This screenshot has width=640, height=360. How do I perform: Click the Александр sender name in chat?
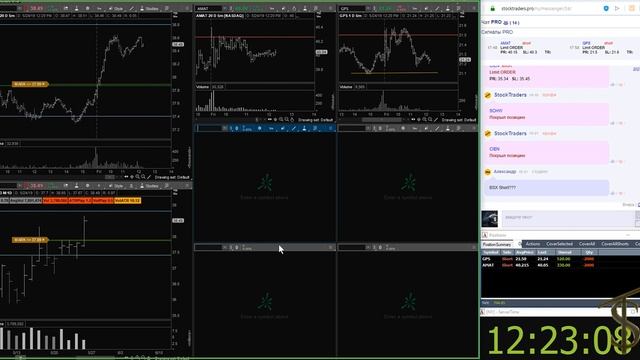(x=505, y=172)
